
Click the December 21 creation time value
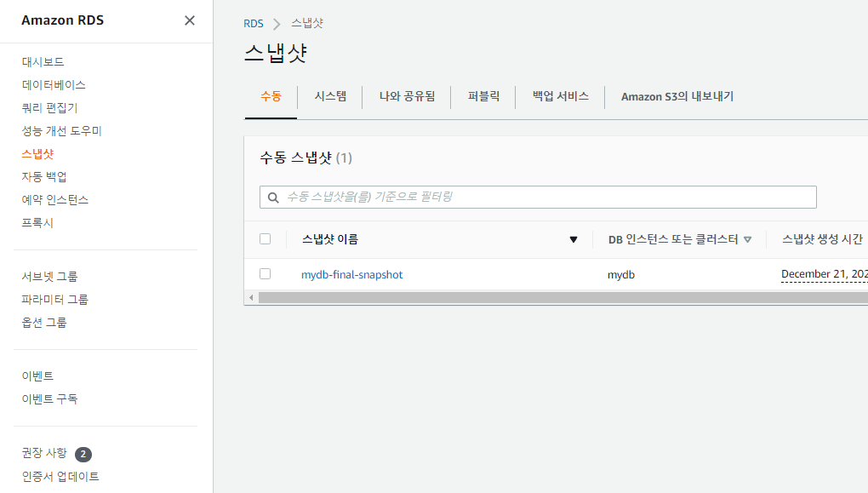[825, 274]
